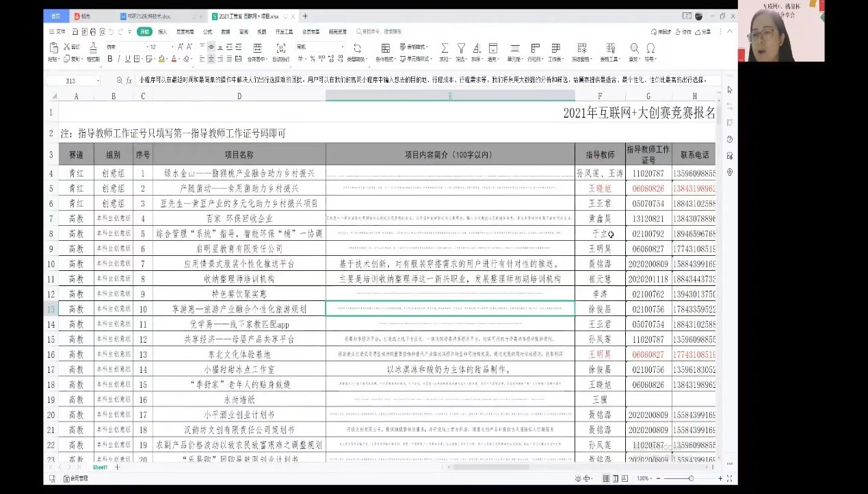
Task: Toggle underline formatting
Action: pos(128,60)
